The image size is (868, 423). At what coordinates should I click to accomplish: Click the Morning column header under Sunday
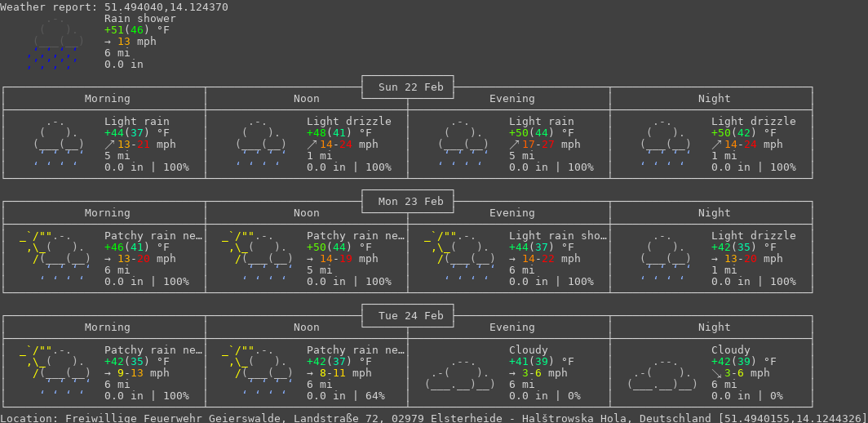point(108,99)
